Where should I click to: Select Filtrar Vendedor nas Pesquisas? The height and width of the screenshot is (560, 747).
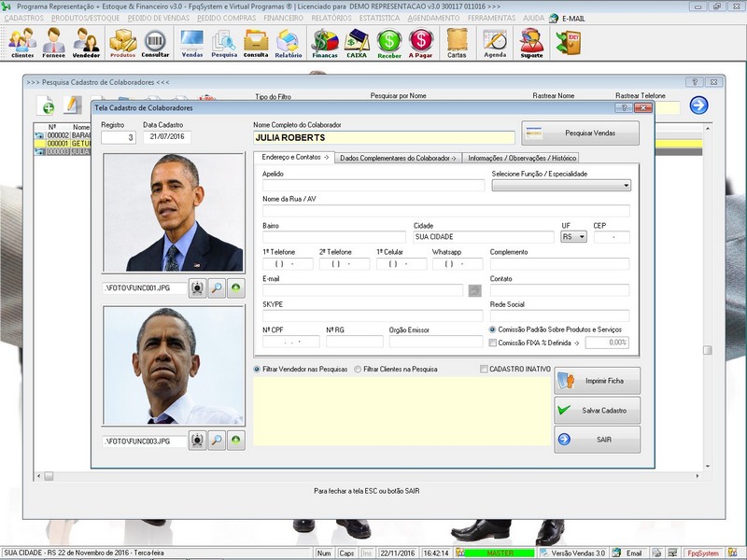258,369
